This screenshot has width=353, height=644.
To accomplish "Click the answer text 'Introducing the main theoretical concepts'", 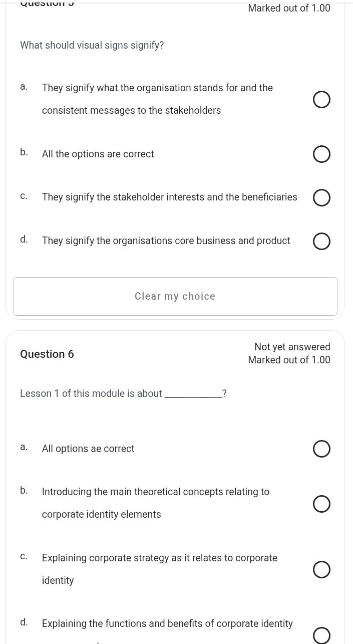I will pos(155,492).
